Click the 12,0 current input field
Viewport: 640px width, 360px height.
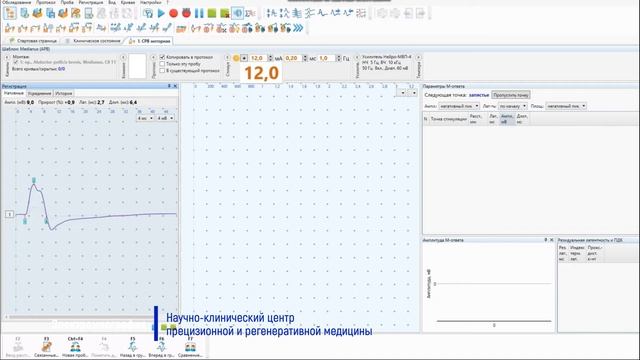(x=258, y=58)
